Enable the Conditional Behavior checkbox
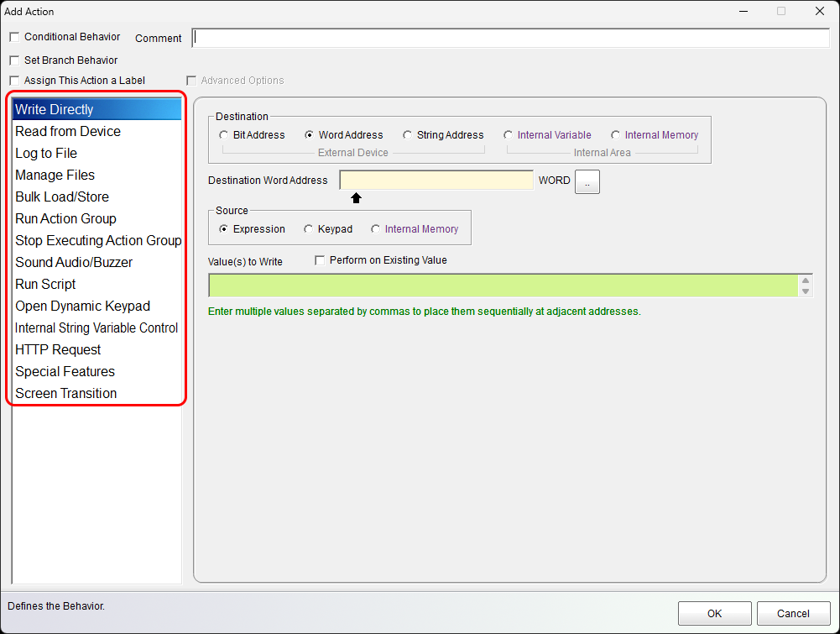This screenshot has width=840, height=634. pyautogui.click(x=13, y=37)
